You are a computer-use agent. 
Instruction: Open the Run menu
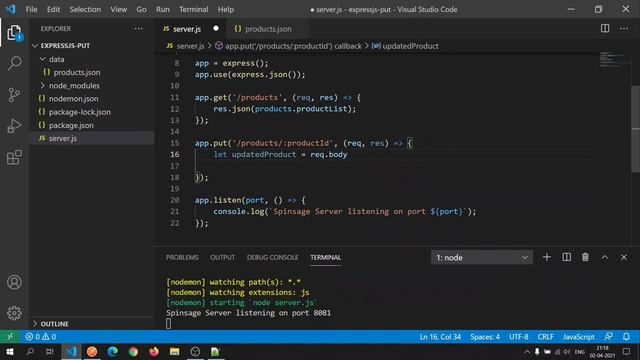162,9
